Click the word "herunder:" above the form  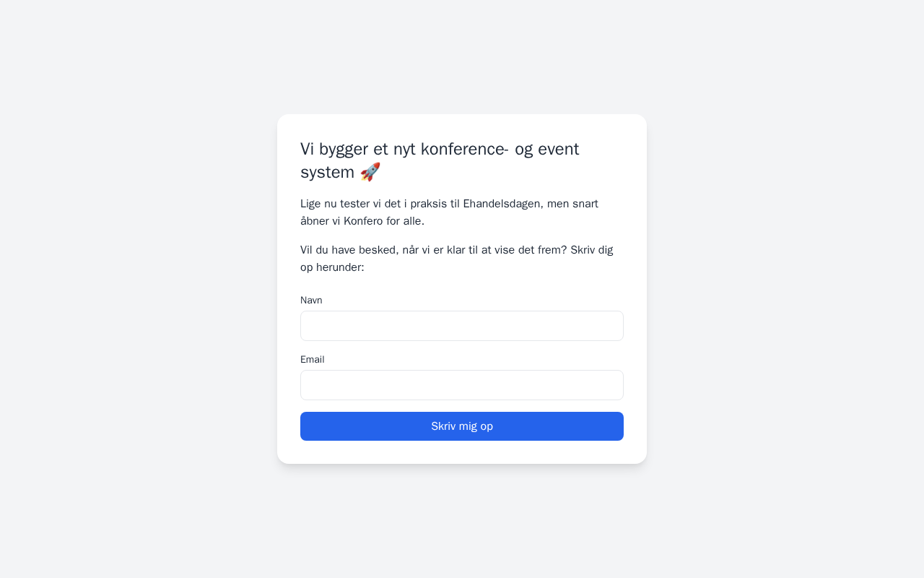coord(341,267)
